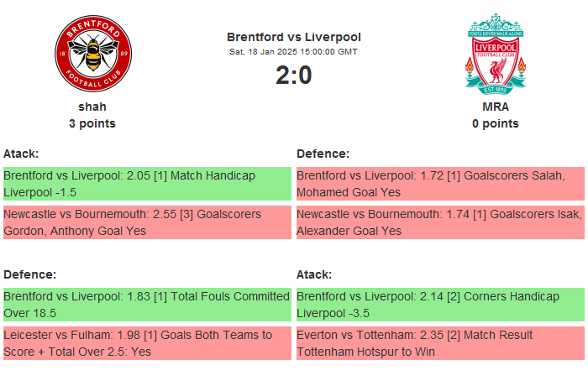Click shah's 3 points label
This screenshot has width=588, height=386.
click(x=92, y=123)
